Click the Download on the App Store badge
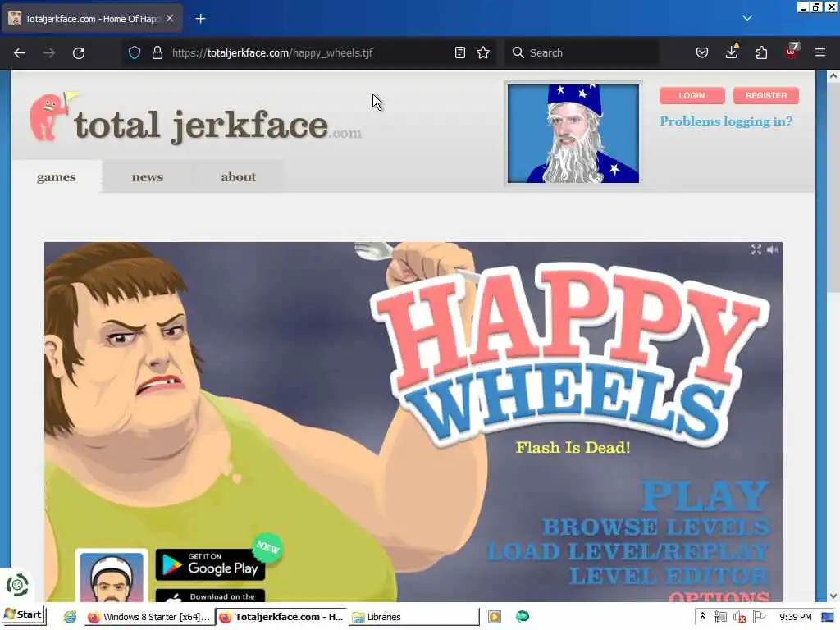The image size is (840, 630). (211, 596)
